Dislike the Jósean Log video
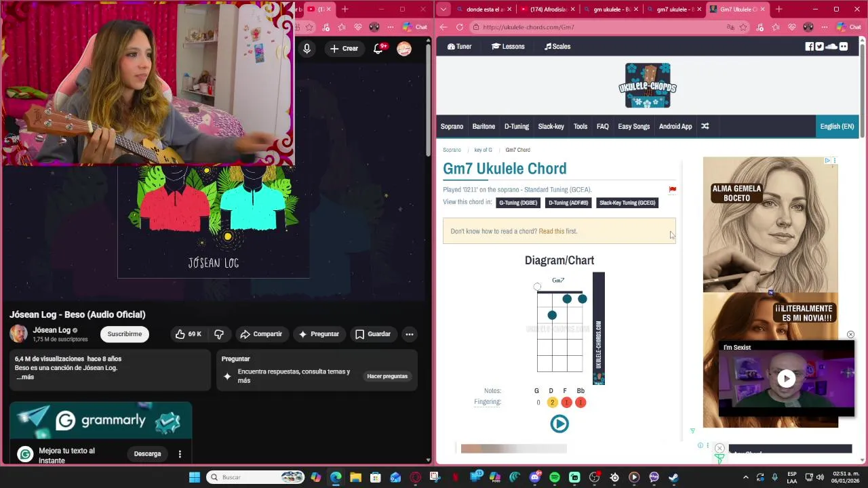 [218, 334]
